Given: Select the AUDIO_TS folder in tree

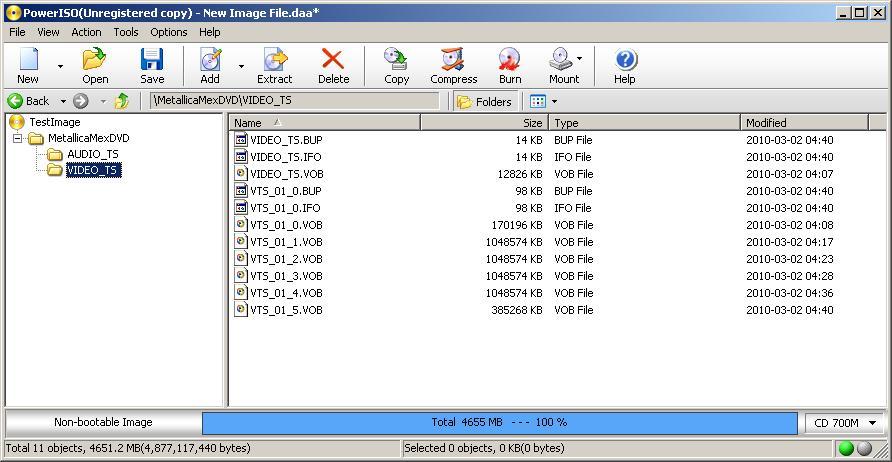Looking at the screenshot, I should (x=93, y=154).
